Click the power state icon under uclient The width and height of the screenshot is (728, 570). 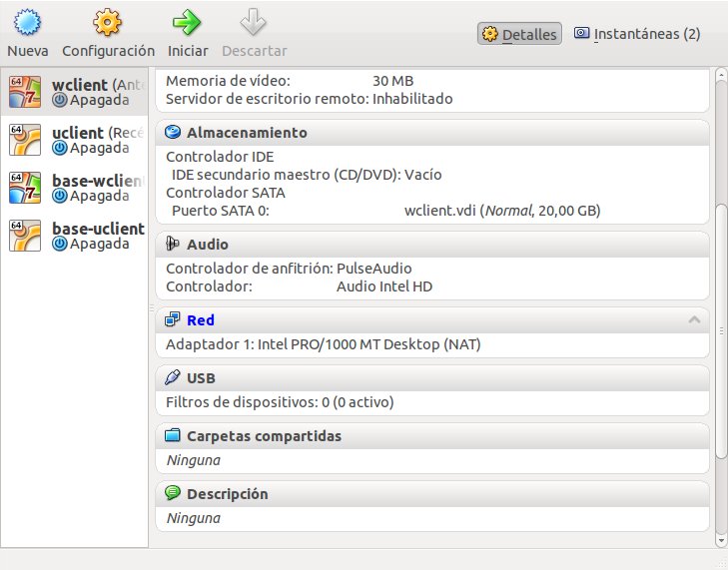(x=60, y=148)
